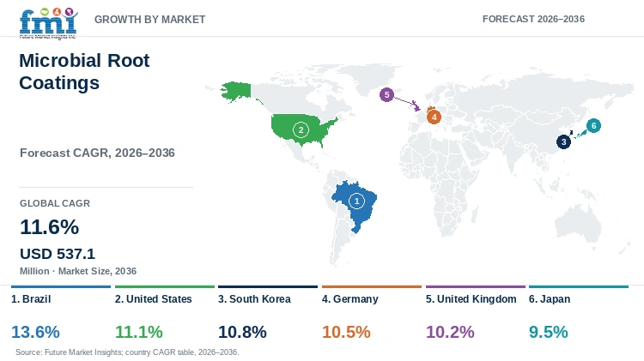Click the source citation footnote
Viewport: 644px width, 361px height.
pos(127,352)
